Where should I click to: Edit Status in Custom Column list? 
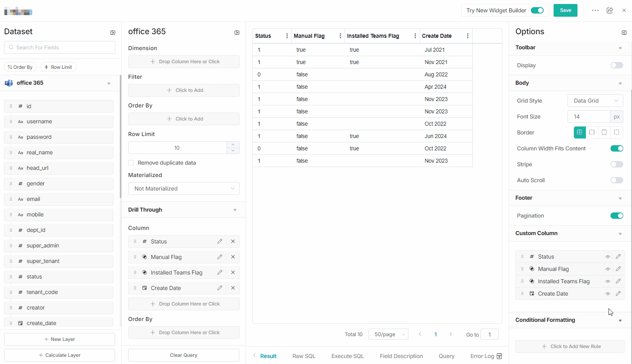pyautogui.click(x=618, y=257)
